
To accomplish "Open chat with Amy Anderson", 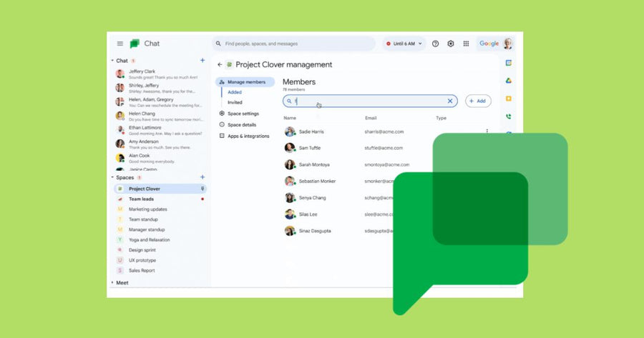I will pyautogui.click(x=160, y=144).
